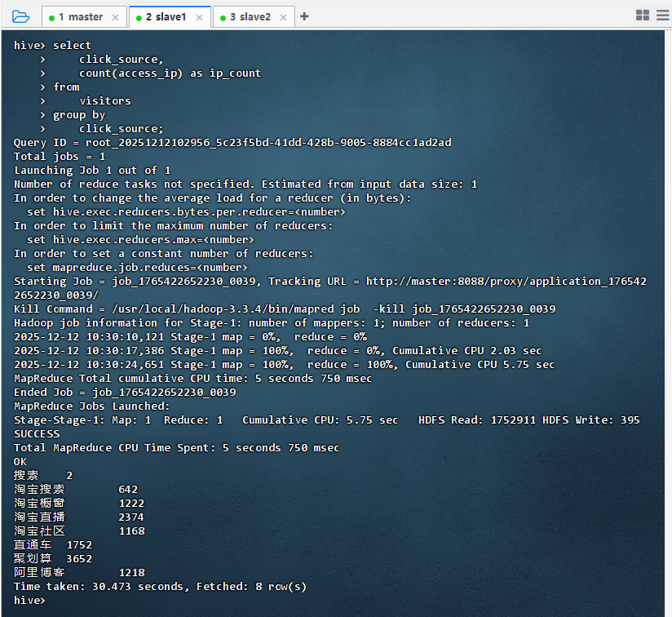672x617 pixels.
Task: Click 'set mapreduce.job.reduces=<number>' line
Action: pos(137,268)
